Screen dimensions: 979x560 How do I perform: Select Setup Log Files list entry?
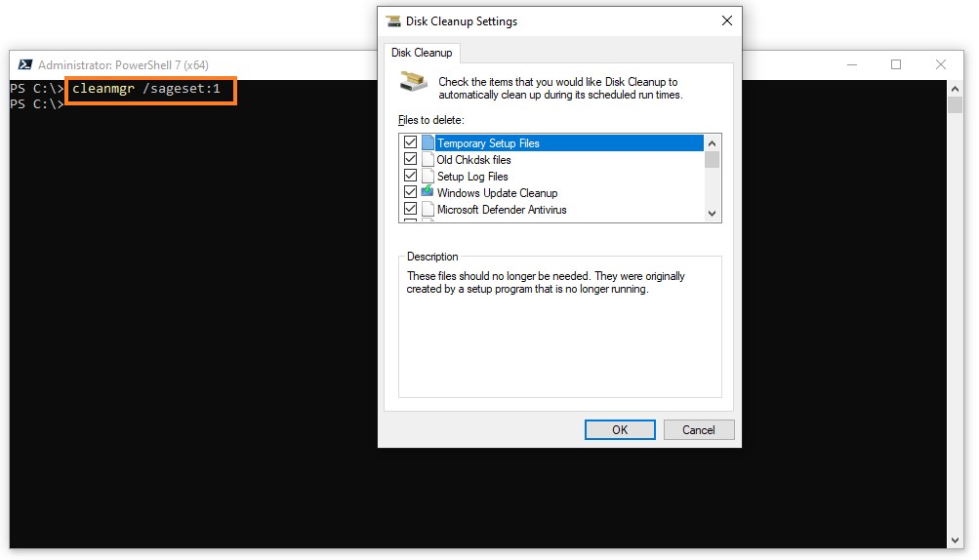coord(472,176)
